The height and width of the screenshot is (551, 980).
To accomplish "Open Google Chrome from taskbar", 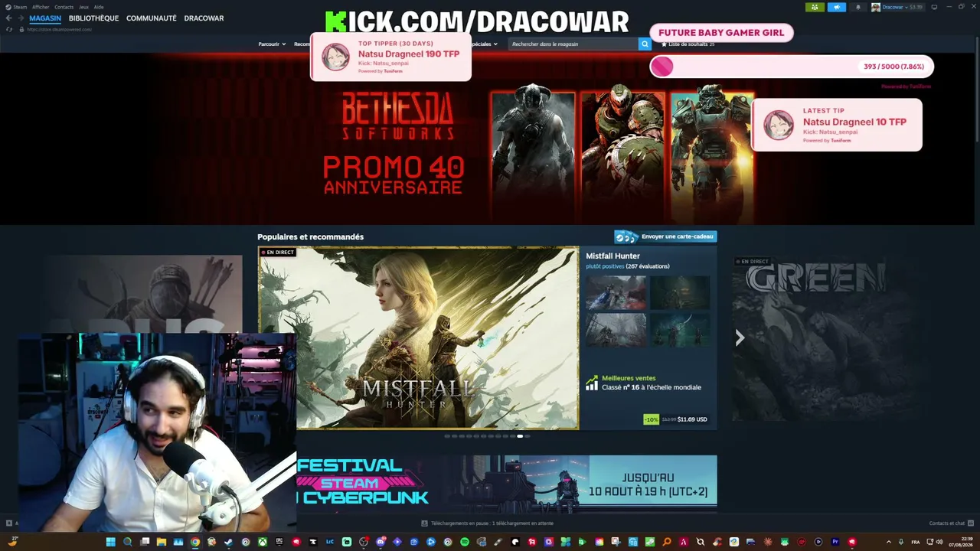I will 195,542.
